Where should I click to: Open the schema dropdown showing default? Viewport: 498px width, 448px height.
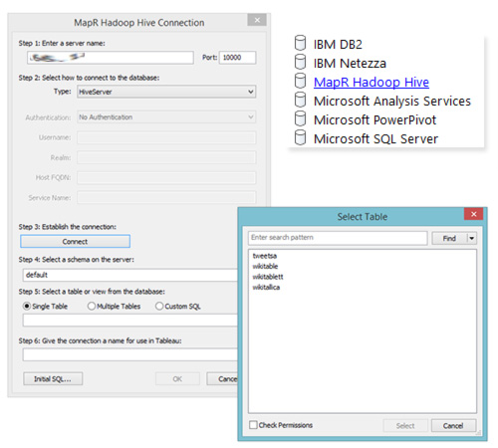coord(130,275)
